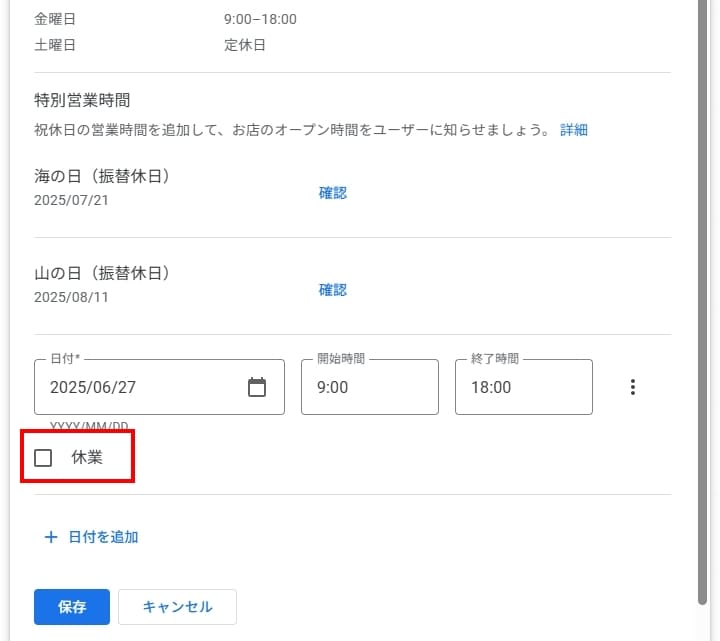Click the 休業 label text

(87, 458)
